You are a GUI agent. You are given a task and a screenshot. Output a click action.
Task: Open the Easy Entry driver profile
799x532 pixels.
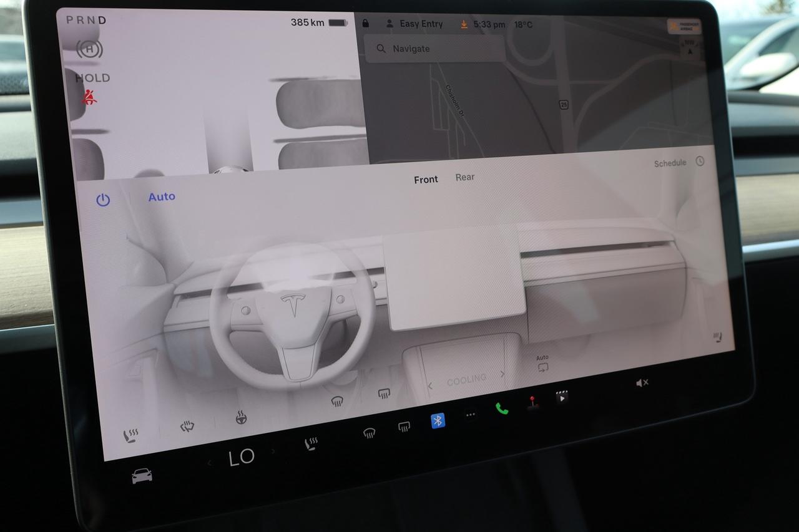click(414, 24)
